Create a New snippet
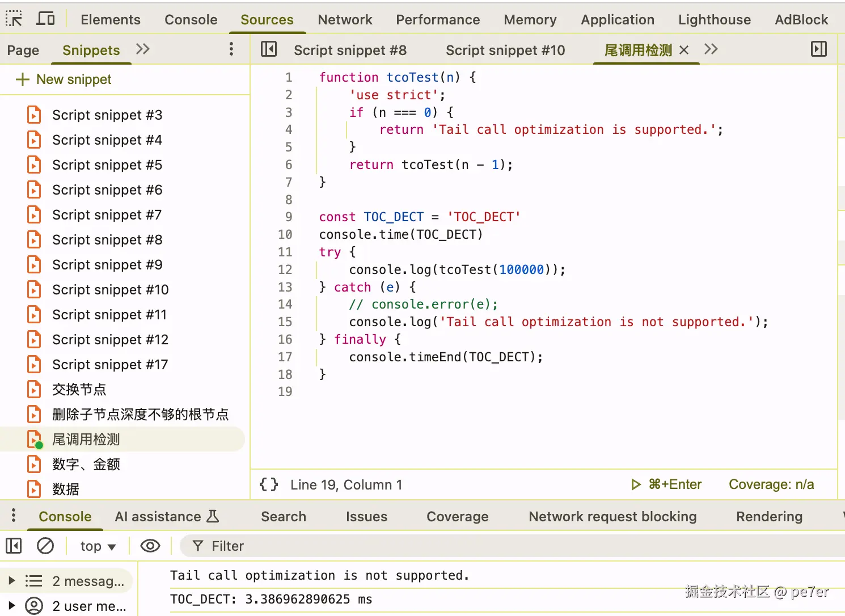Image resolution: width=845 pixels, height=616 pixels. (x=64, y=79)
